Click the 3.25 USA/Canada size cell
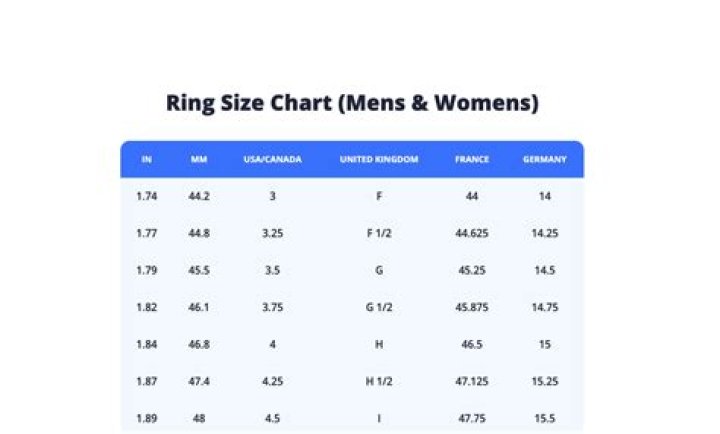Image resolution: width=720 pixels, height=434 pixels. 272,233
